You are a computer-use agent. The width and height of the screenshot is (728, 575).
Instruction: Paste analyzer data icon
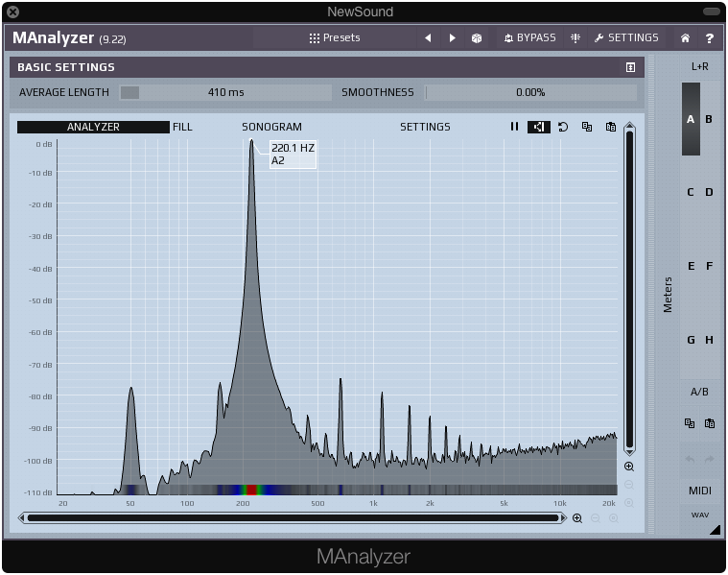coord(611,127)
